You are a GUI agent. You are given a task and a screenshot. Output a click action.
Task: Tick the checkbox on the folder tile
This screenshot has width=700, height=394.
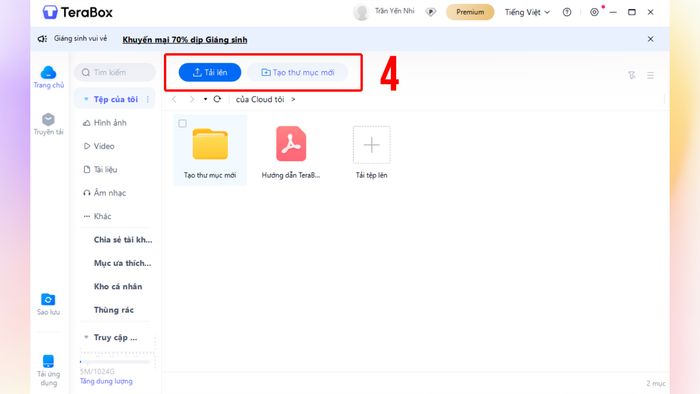pyautogui.click(x=183, y=123)
